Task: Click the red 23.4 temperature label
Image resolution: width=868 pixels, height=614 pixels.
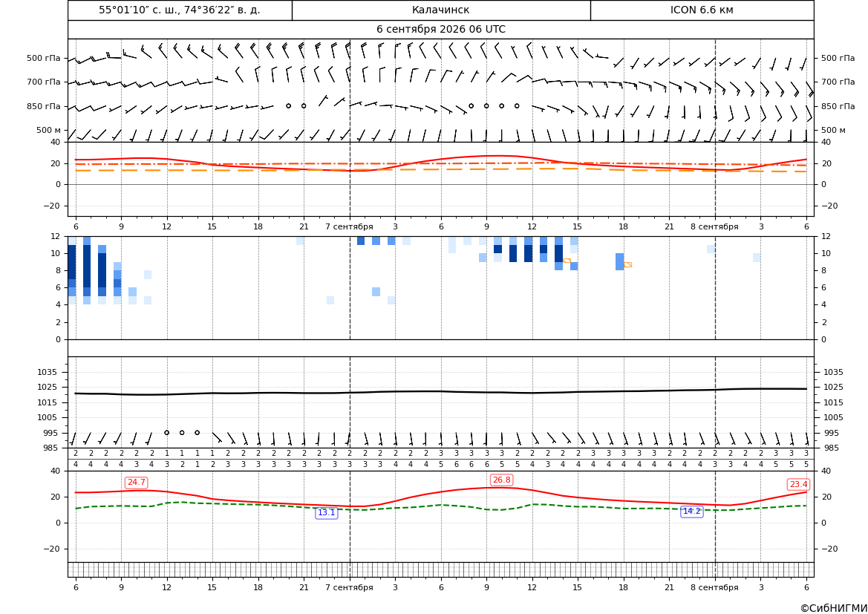Action: click(x=798, y=485)
